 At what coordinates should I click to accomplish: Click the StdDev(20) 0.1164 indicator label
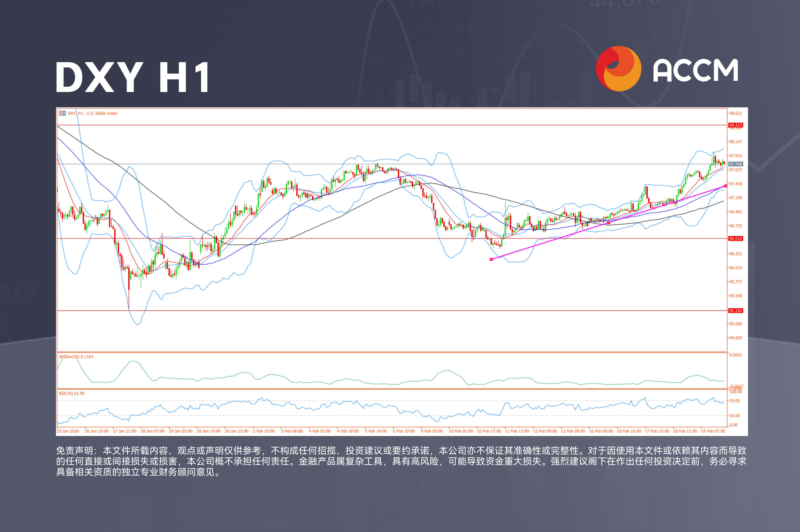76,357
